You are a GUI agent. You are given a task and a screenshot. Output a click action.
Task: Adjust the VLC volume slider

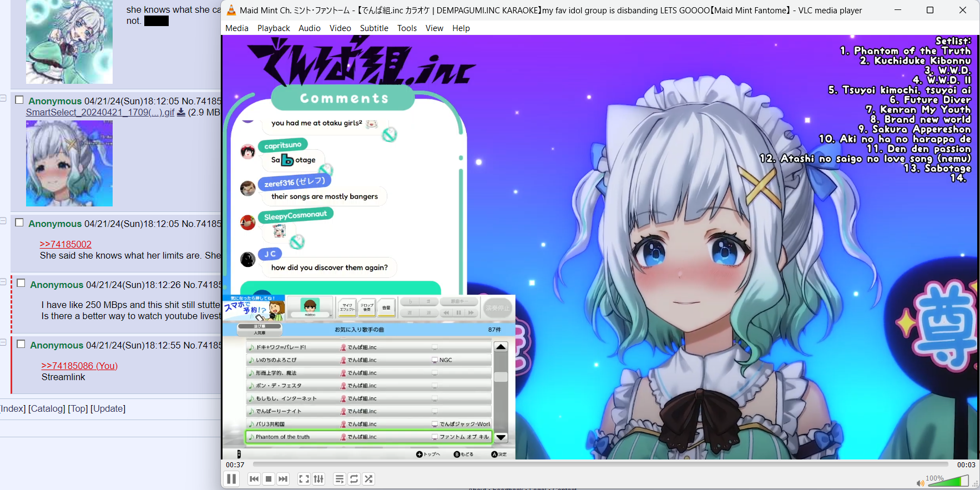pyautogui.click(x=948, y=481)
